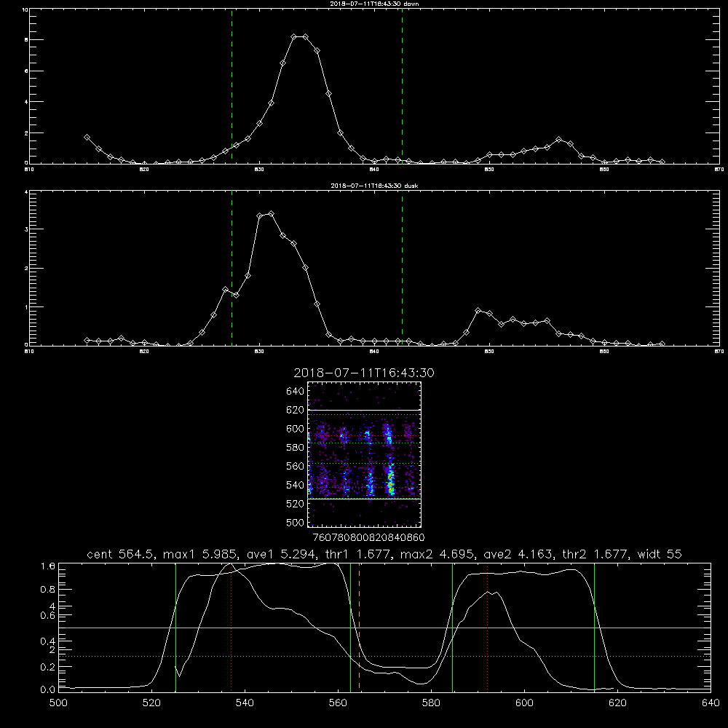Click the right green dashed line in dawn plot
The height and width of the screenshot is (728, 728).
[x=402, y=86]
